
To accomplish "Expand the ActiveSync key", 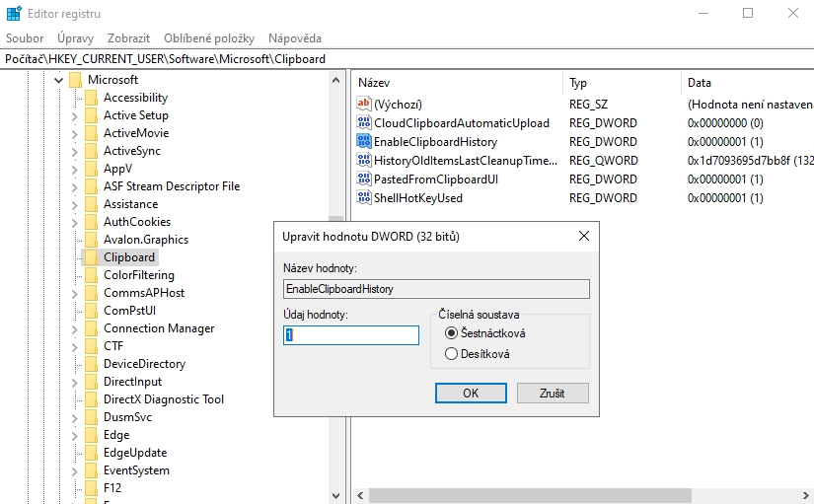I will pos(74,151).
